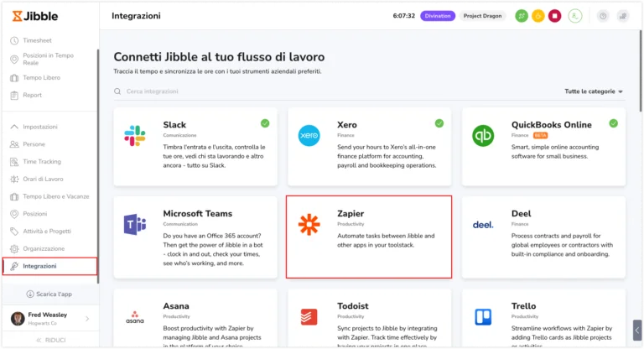Click the Trello logo icon
The image size is (644, 349).
pos(483,317)
